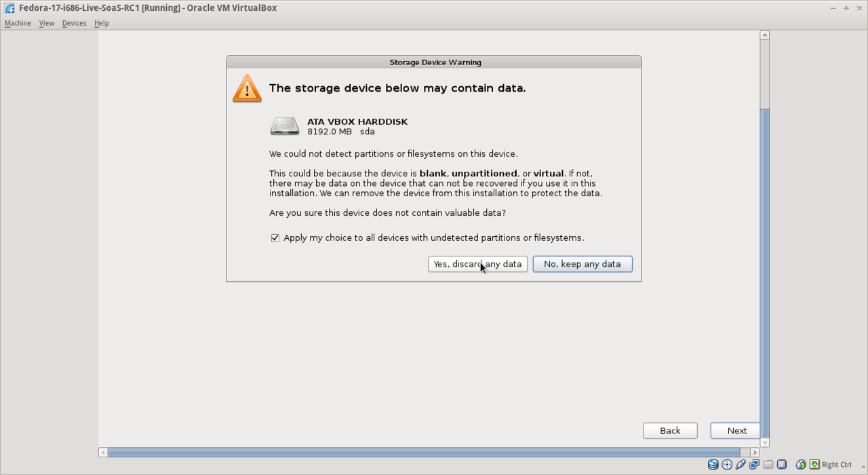868x475 pixels.
Task: Open the network adapters status icon
Action: [753, 464]
